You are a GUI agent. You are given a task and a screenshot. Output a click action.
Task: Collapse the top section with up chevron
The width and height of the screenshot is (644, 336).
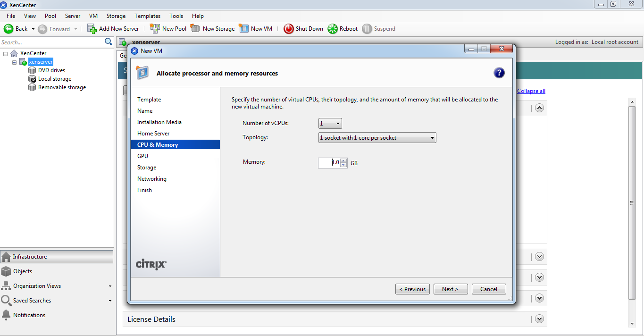(x=540, y=108)
